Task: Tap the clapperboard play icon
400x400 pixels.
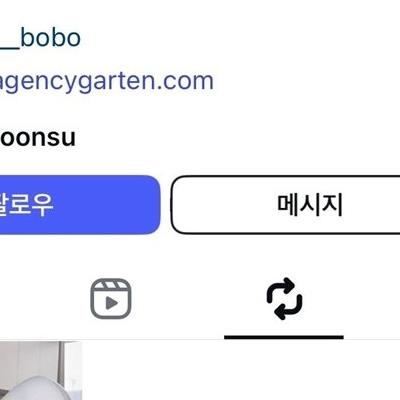Action: [111, 299]
